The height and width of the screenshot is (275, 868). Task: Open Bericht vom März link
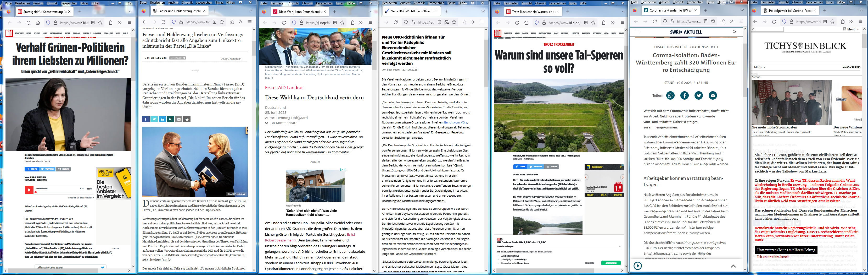(x=456, y=122)
